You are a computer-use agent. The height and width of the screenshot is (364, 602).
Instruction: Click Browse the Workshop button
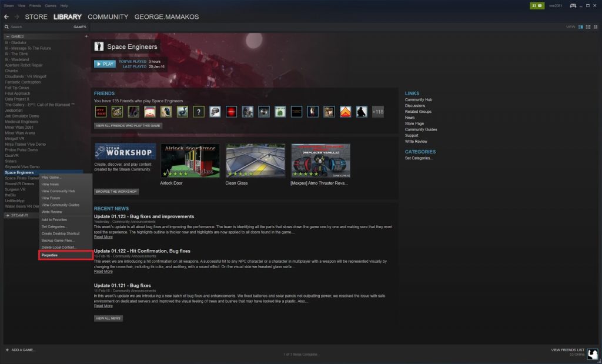point(116,192)
